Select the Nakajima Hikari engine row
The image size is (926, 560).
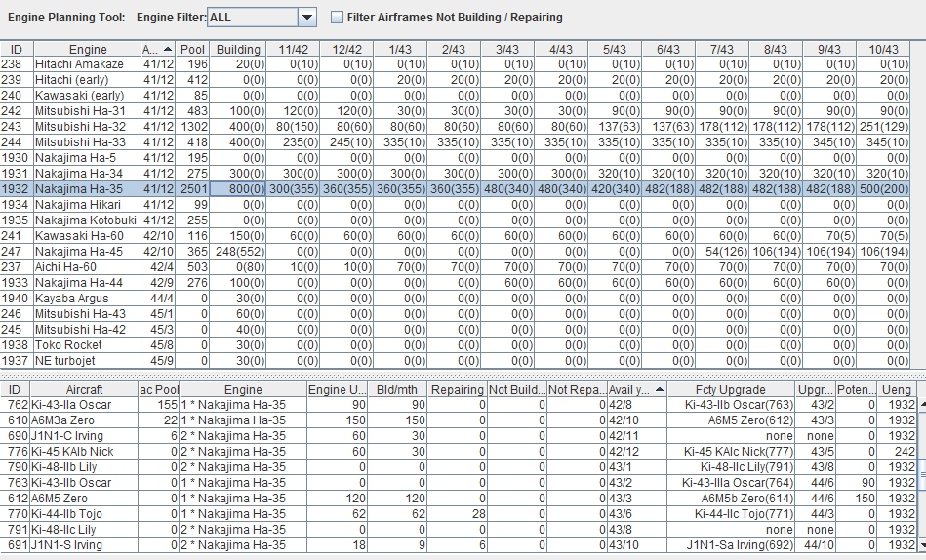[x=455, y=204]
